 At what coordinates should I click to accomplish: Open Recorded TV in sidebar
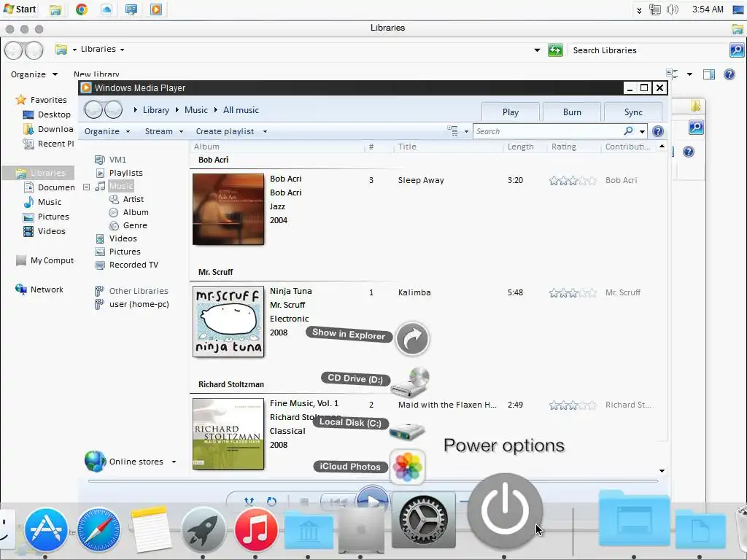click(133, 265)
